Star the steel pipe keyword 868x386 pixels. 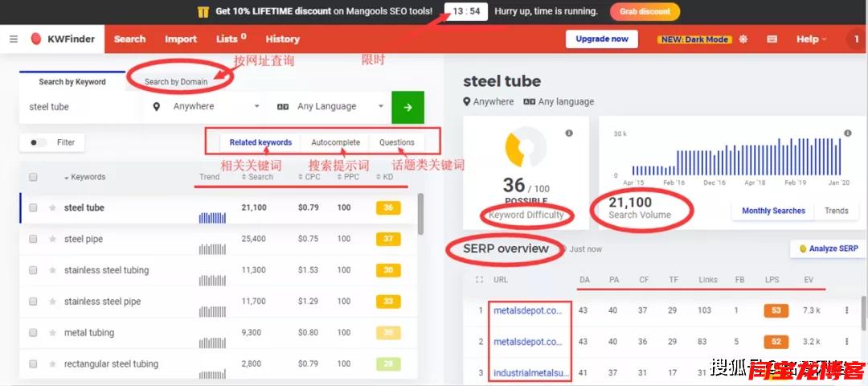coord(53,239)
